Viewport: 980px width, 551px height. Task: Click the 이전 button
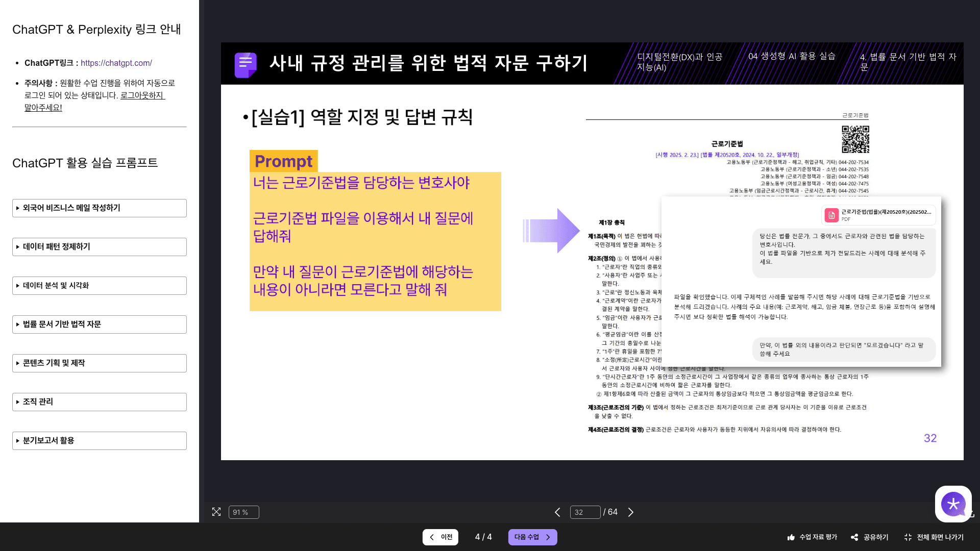(440, 537)
